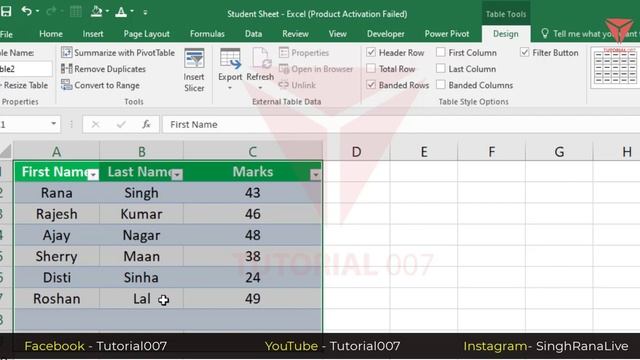This screenshot has width=640, height=360.
Task: Open the Marks filter dropdown
Action: (x=316, y=175)
